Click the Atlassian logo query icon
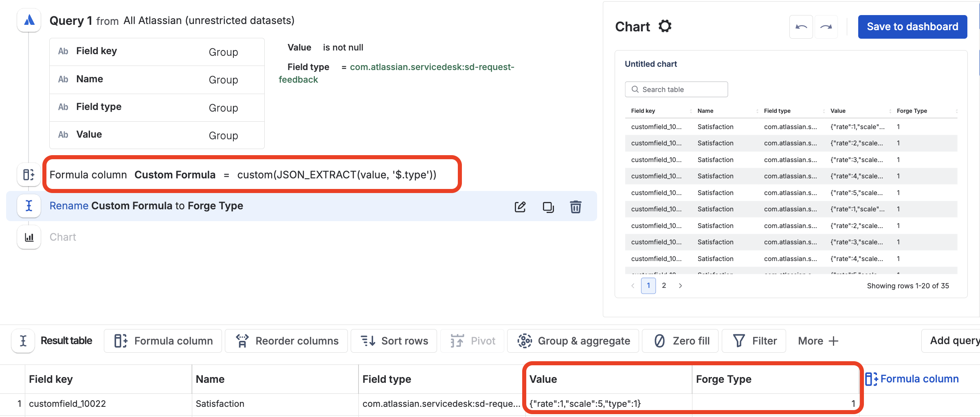Screen dimensions: 980x417 click(29, 20)
